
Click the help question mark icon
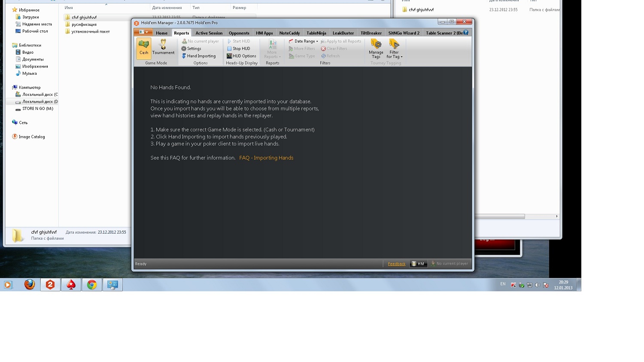[x=466, y=33]
